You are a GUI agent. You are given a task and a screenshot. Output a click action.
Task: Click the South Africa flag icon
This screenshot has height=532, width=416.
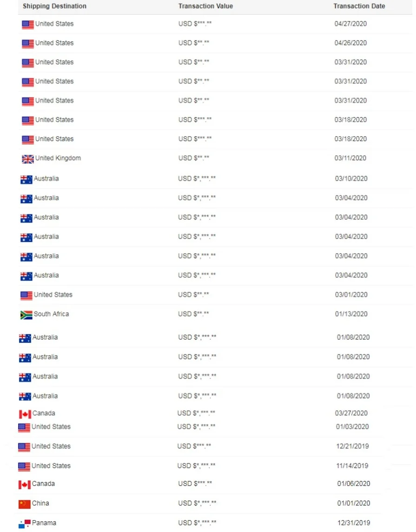[x=26, y=315]
